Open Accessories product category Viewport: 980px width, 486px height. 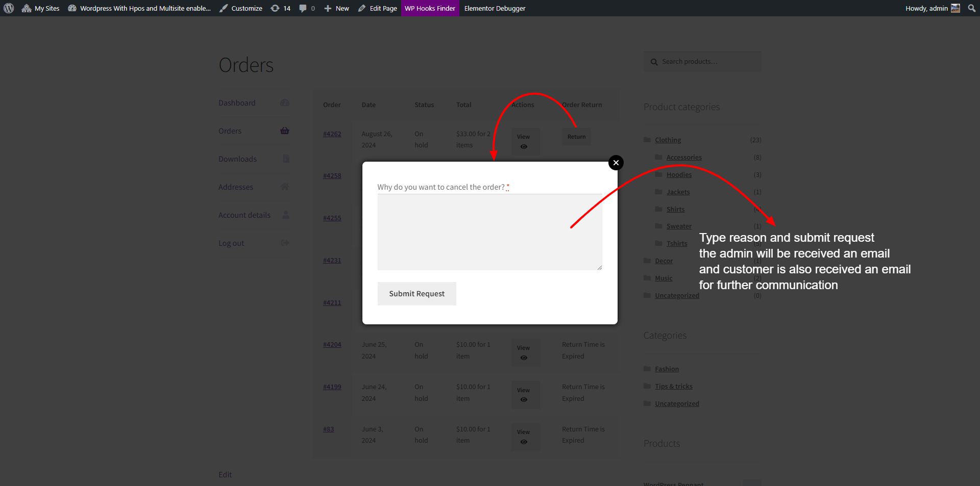click(x=684, y=158)
